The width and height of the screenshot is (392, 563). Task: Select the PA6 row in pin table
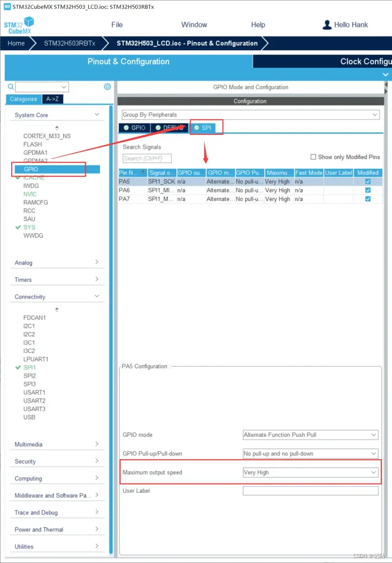point(250,190)
